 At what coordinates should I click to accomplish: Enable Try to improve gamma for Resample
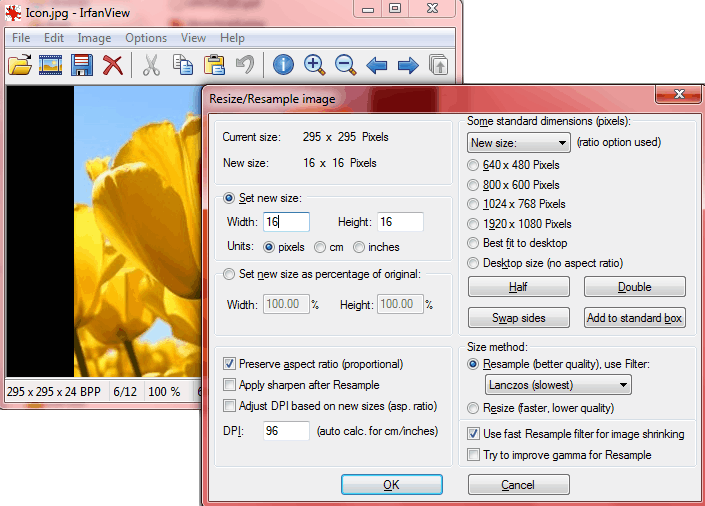point(473,455)
